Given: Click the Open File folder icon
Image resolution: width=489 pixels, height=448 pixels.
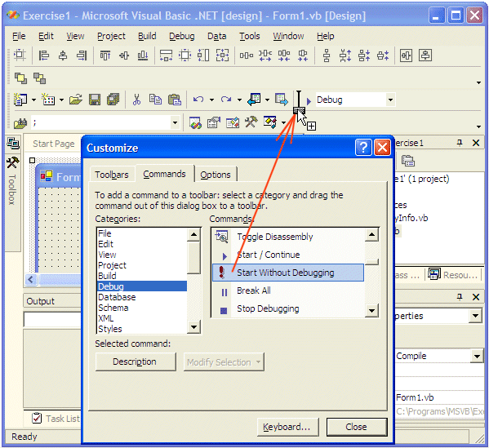Looking at the screenshot, I should (76, 100).
